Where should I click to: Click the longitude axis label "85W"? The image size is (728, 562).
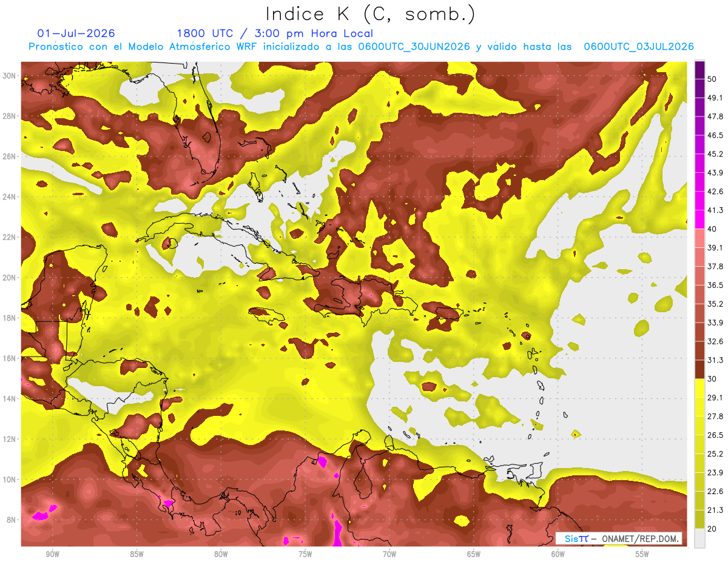[x=136, y=554]
